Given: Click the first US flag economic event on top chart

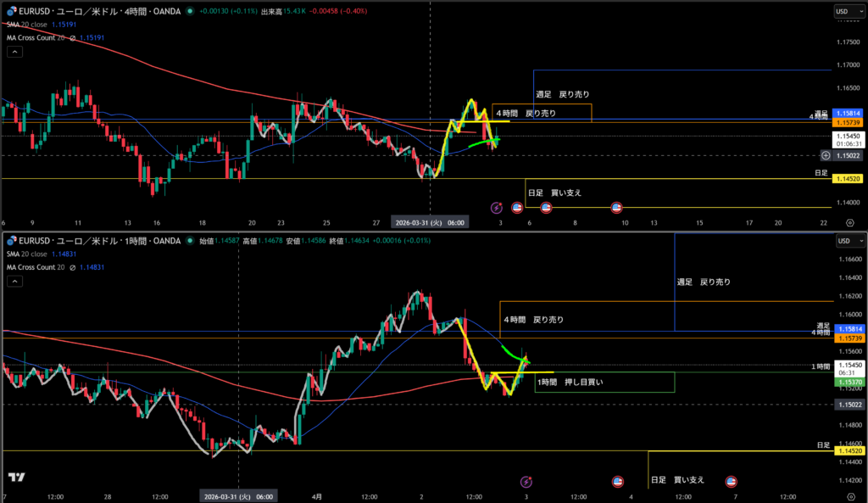Looking at the screenshot, I should (516, 207).
